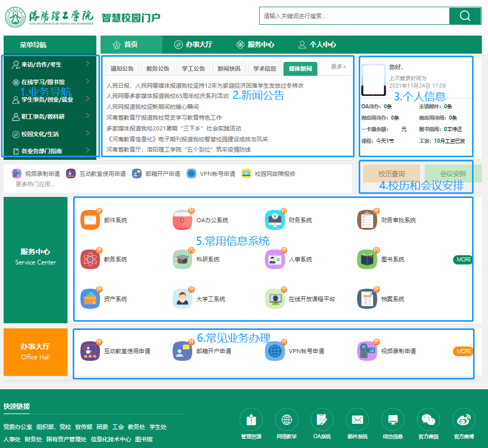Viewport: 488px width, 448px height.
Task: Open the 财务系统 icon
Action: 275,220
